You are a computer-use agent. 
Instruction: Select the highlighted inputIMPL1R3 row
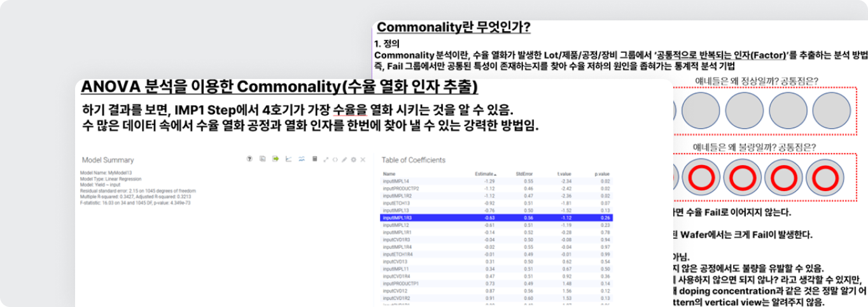[496, 217]
